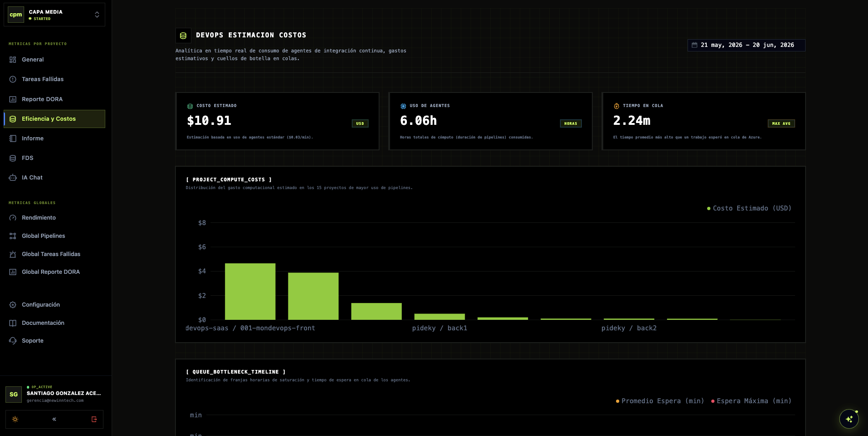Click the IA Chat robot icon
The width and height of the screenshot is (868, 436).
tap(13, 178)
